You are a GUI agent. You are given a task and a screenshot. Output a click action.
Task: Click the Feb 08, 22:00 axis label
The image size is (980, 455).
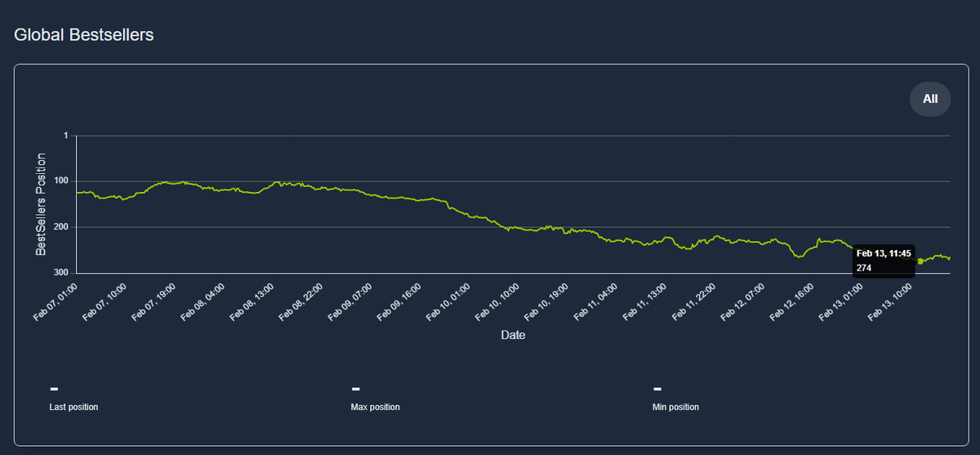(x=300, y=302)
